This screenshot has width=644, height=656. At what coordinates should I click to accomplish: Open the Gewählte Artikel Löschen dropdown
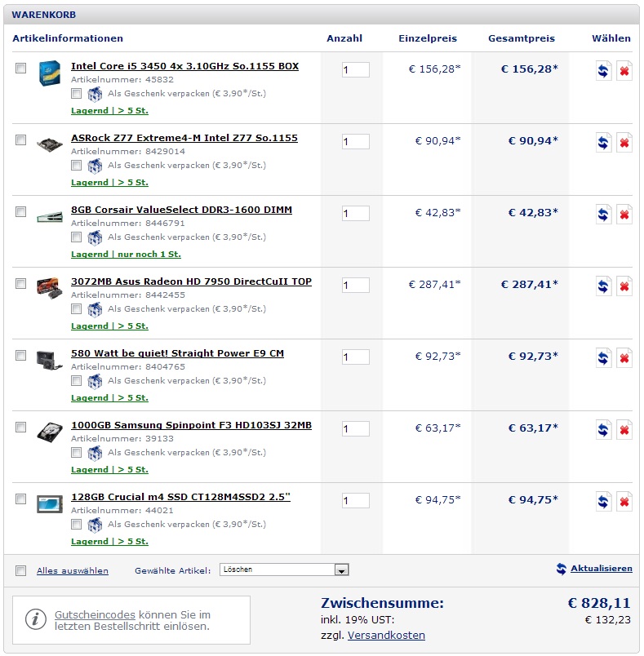(284, 570)
